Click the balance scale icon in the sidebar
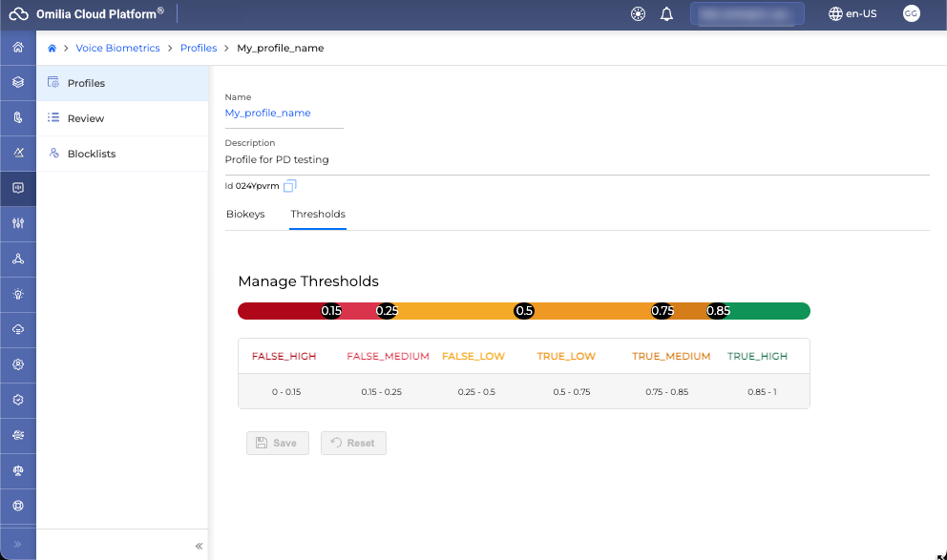947x560 pixels. click(17, 470)
